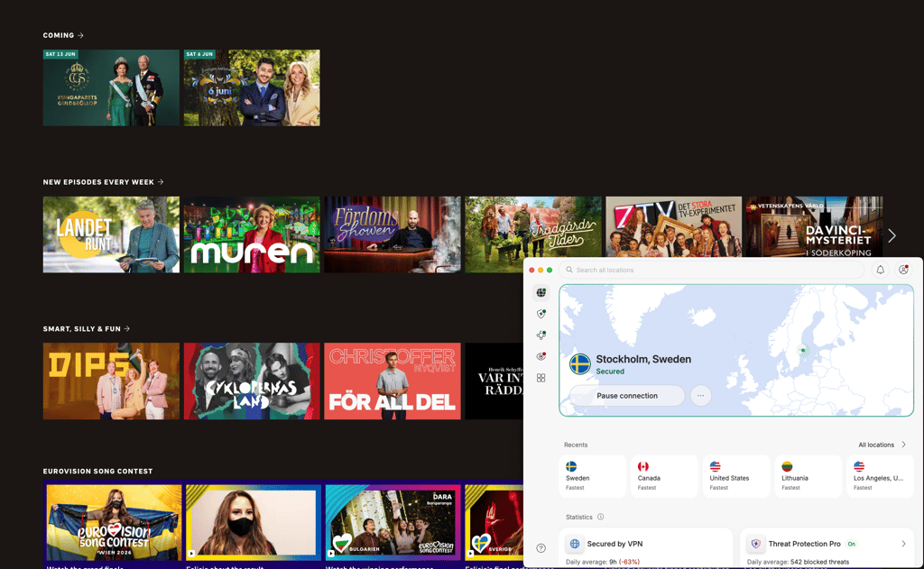
Task: Focus the Search all locations field
Action: [711, 270]
